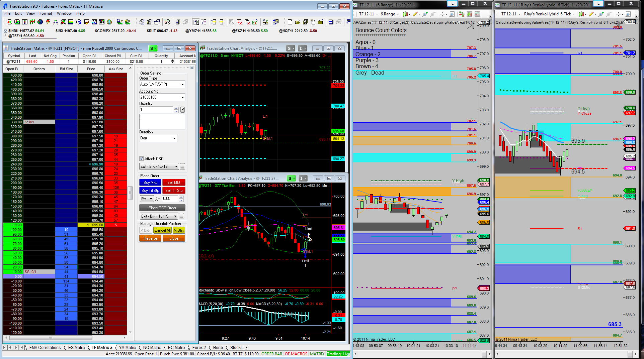Click the P button beside Quantity field
This screenshot has width=644, height=359.
coord(182,110)
